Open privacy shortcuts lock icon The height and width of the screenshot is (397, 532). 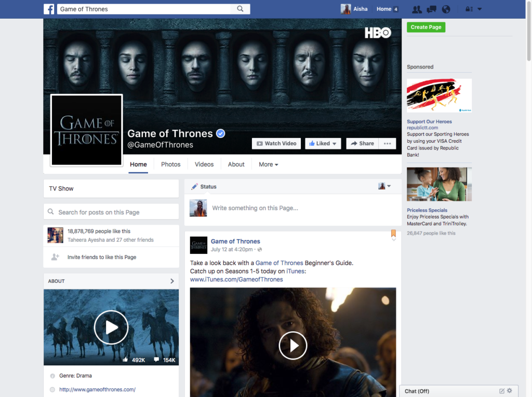tap(469, 9)
